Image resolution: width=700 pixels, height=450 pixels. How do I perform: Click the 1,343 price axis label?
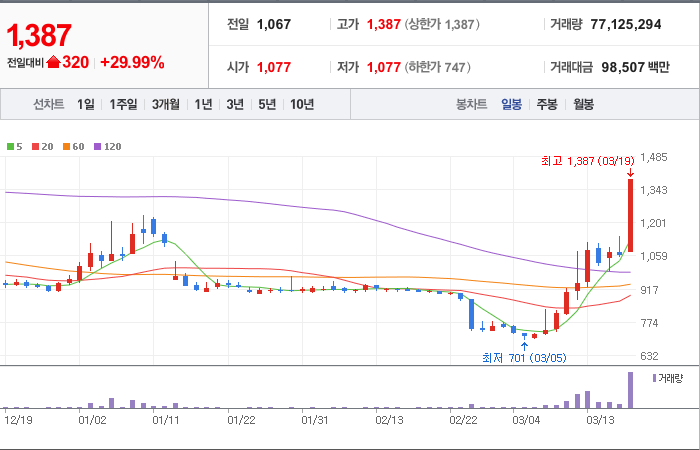[x=654, y=190]
